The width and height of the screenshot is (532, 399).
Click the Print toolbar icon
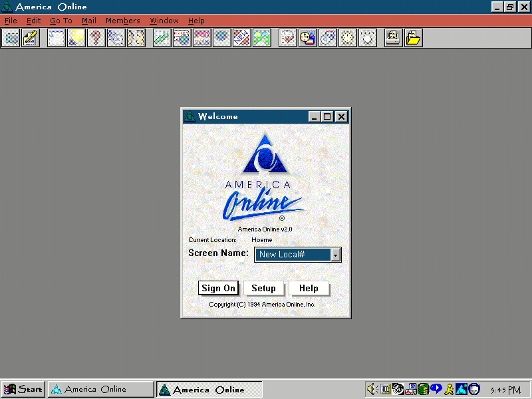coord(392,38)
